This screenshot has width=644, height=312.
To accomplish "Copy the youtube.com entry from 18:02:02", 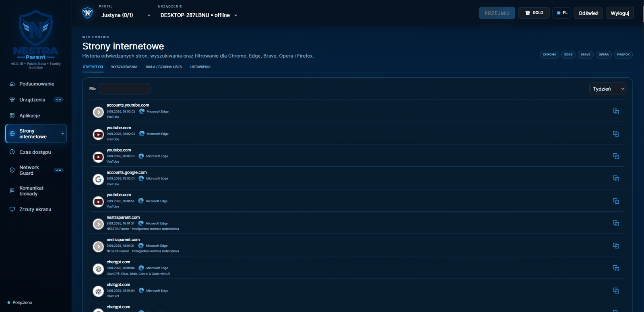I will click(616, 134).
